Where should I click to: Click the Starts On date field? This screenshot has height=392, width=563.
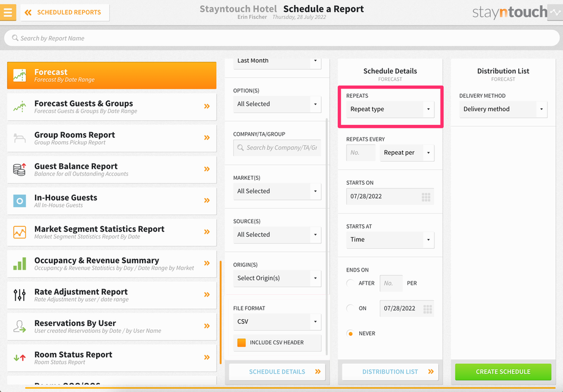390,196
